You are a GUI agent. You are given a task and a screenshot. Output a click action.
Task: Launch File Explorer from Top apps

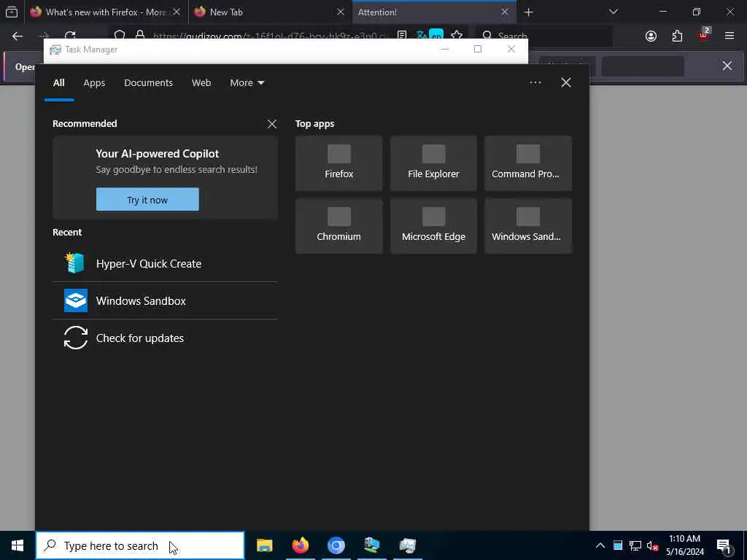(433, 163)
